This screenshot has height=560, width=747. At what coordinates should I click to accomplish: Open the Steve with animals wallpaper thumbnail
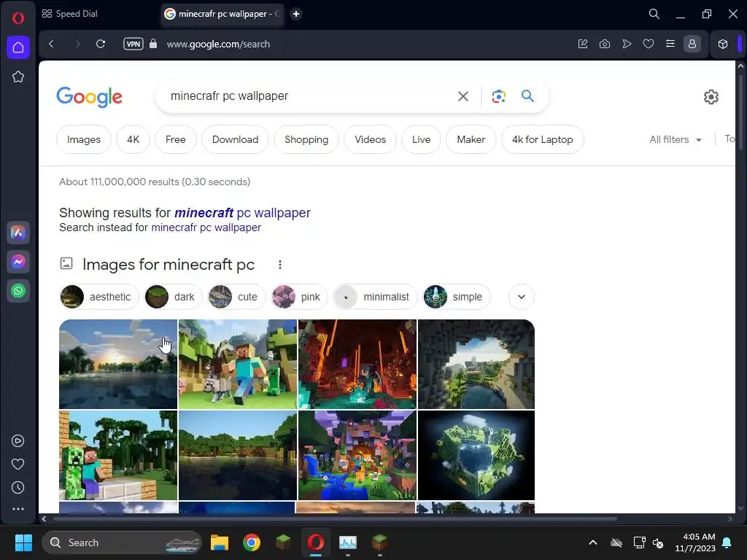point(238,365)
